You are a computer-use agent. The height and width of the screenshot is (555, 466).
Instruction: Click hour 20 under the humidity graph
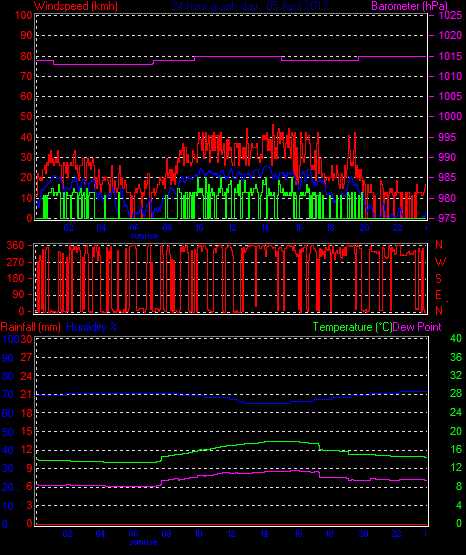point(363,534)
